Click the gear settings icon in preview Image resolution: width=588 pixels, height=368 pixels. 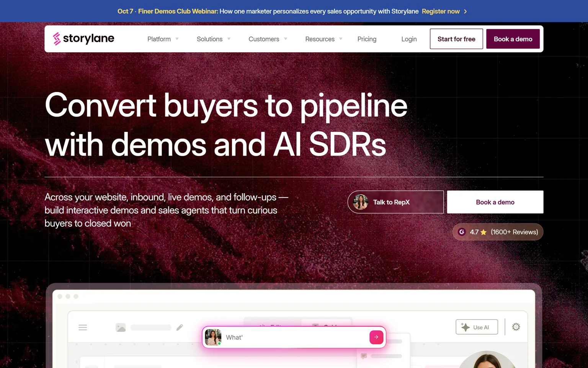pos(516,327)
